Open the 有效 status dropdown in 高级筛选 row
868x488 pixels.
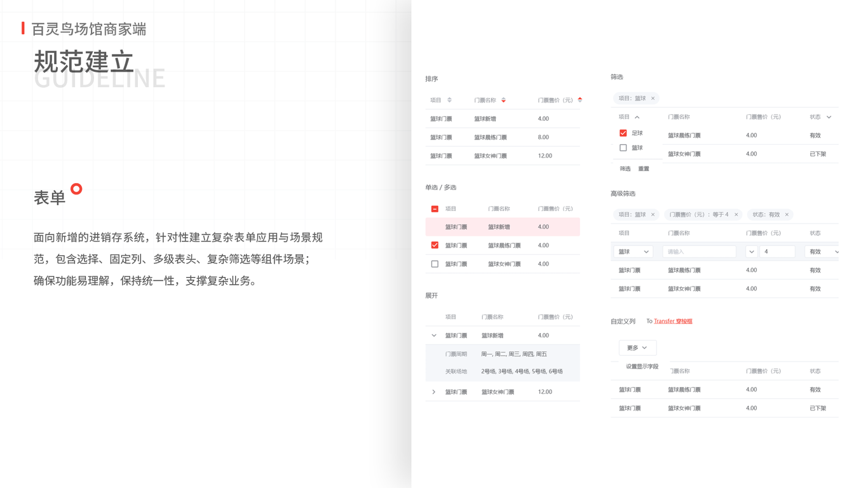[x=822, y=252]
